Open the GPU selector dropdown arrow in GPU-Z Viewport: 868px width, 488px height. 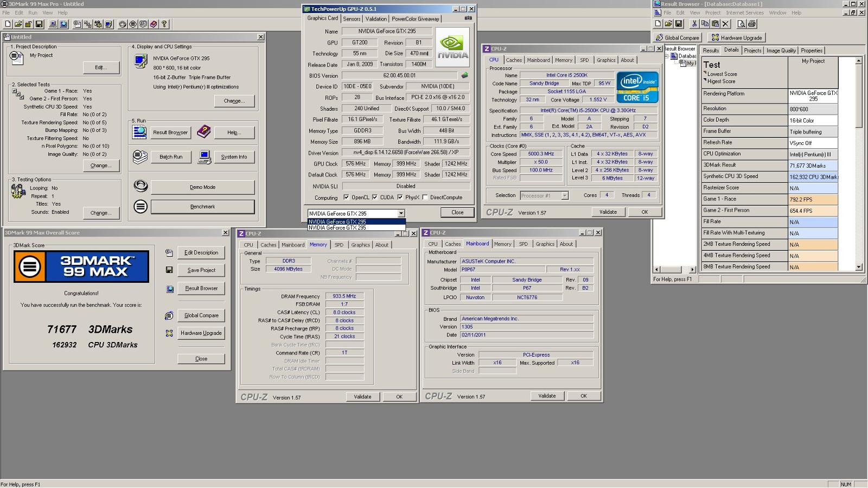pyautogui.click(x=401, y=213)
